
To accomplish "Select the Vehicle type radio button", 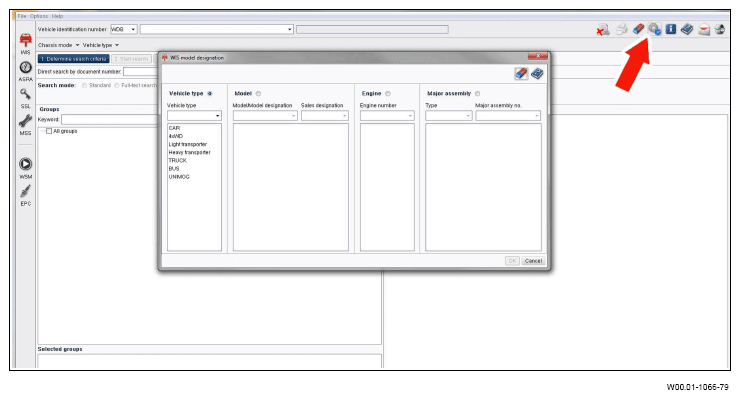I will coord(210,93).
